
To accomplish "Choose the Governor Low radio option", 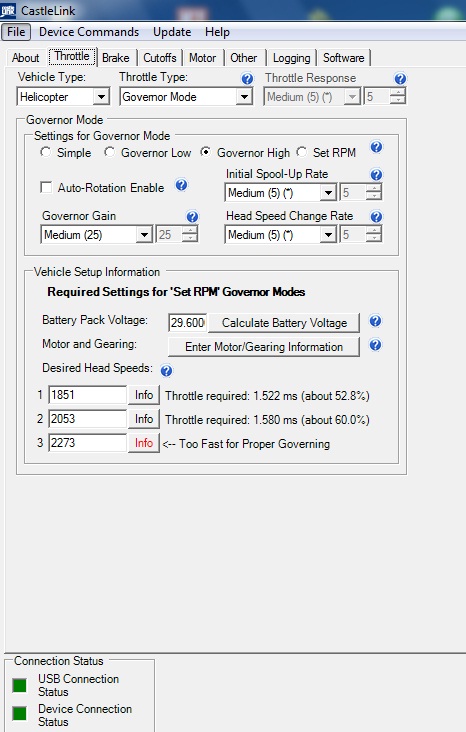I will coord(109,152).
